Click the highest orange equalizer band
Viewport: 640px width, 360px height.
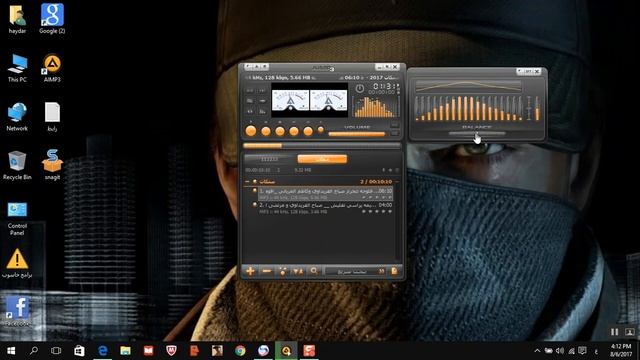click(x=465, y=108)
